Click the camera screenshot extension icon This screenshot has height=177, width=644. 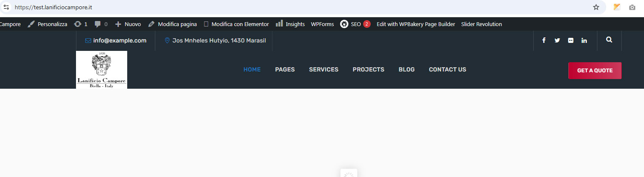tap(632, 7)
